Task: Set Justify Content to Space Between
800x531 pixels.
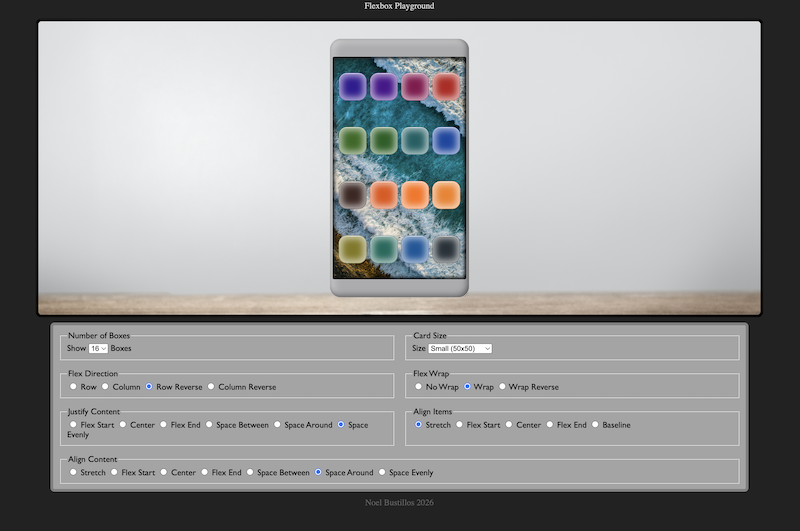Action: 209,425
